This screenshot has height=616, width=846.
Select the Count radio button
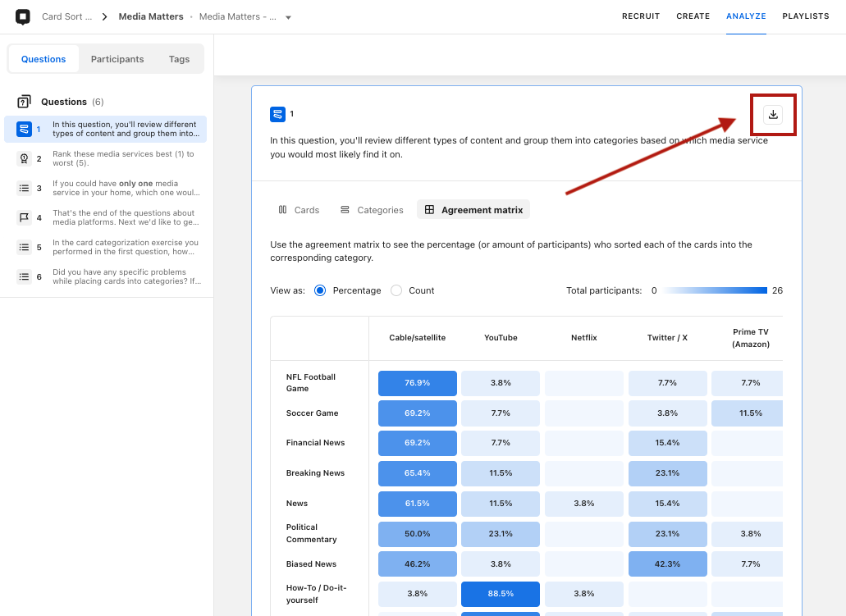click(x=396, y=290)
